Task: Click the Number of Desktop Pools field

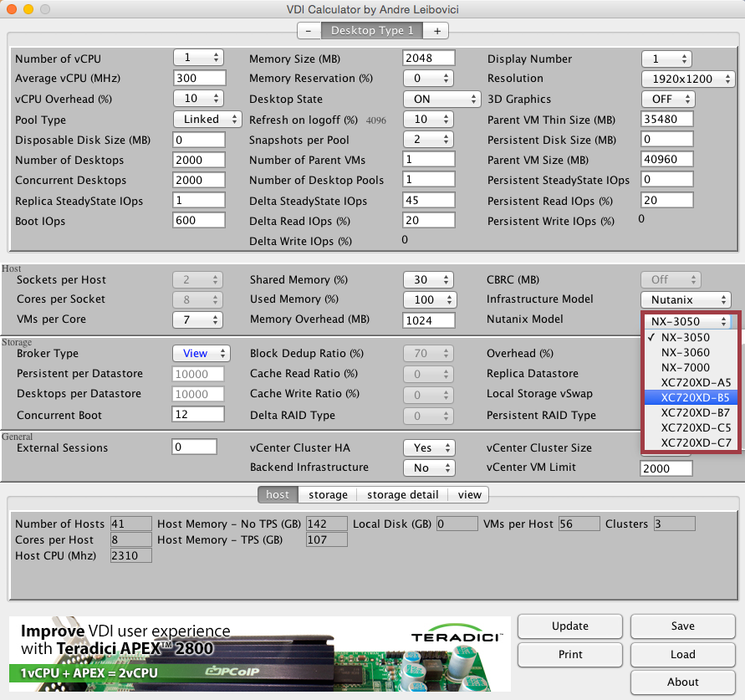Action: click(429, 179)
